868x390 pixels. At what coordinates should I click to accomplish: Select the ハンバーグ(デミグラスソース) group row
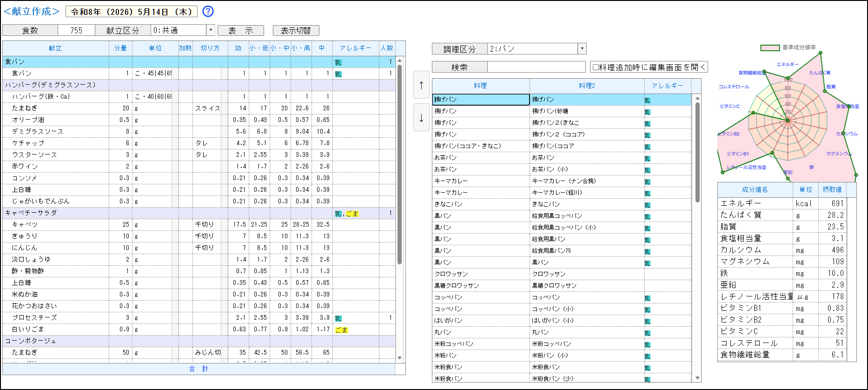click(199, 85)
